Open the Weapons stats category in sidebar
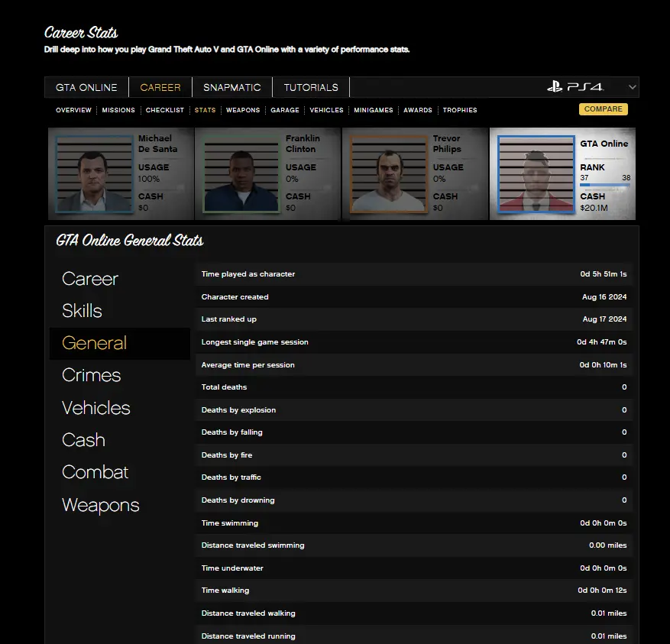 tap(100, 505)
